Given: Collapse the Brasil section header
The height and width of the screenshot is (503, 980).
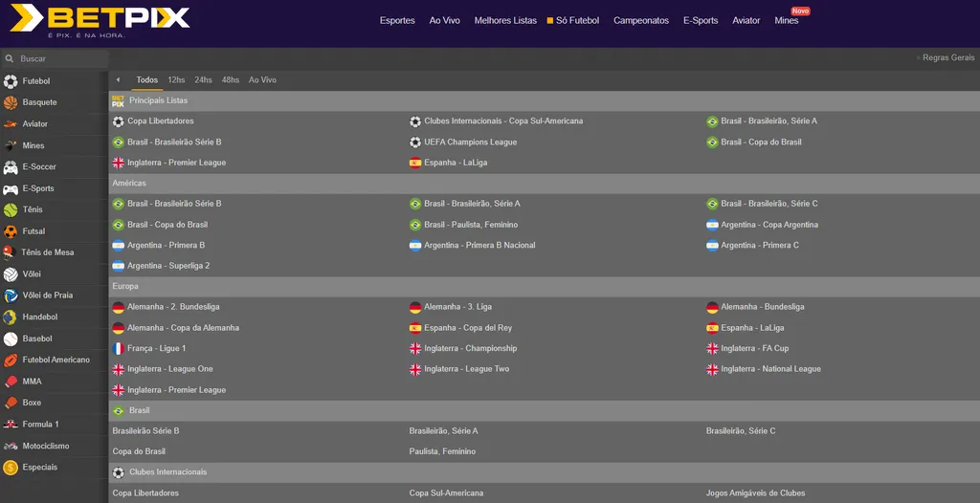Looking at the screenshot, I should 544,410.
